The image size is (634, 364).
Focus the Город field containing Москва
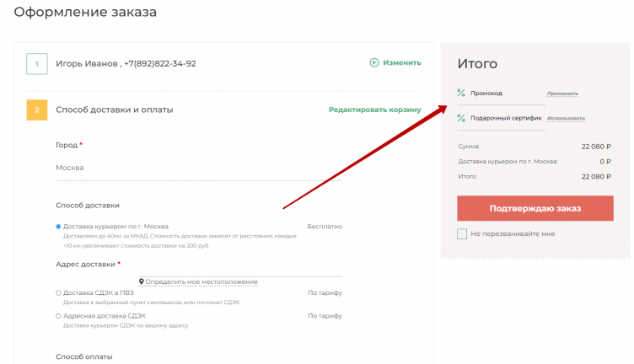pos(199,168)
